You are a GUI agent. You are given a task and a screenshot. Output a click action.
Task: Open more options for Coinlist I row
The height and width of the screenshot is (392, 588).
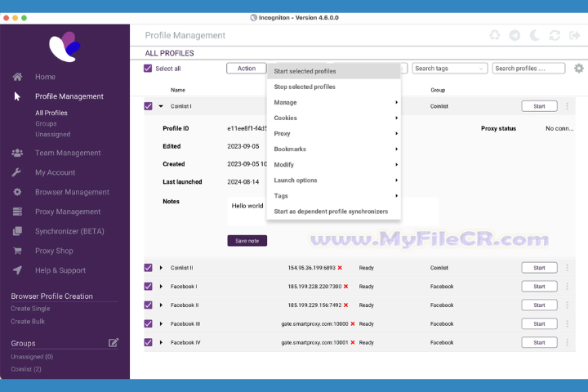click(567, 106)
